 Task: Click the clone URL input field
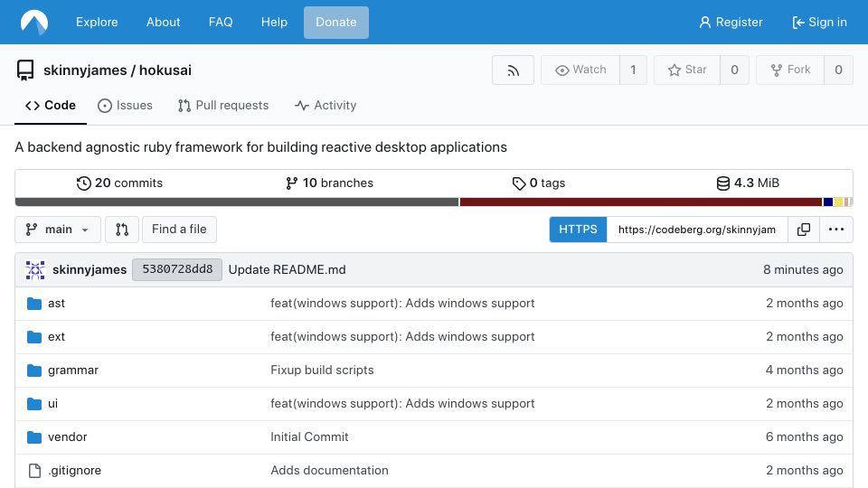pos(697,230)
